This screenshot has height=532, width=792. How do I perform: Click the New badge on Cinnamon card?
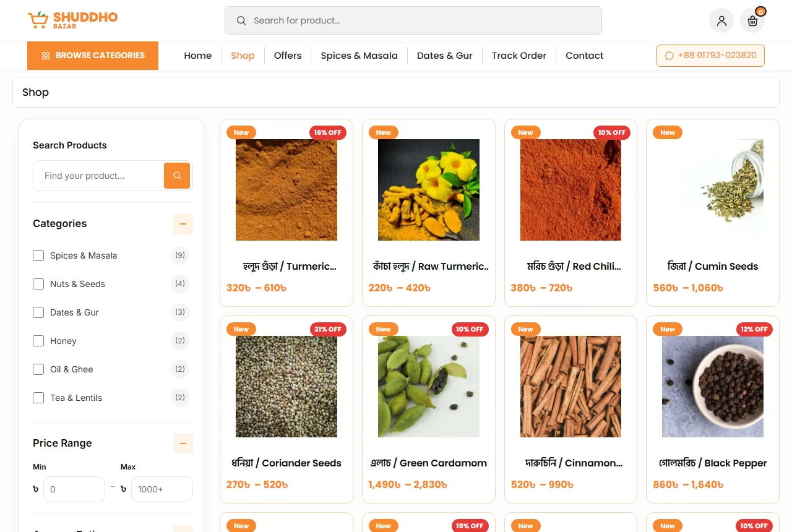[x=525, y=329]
